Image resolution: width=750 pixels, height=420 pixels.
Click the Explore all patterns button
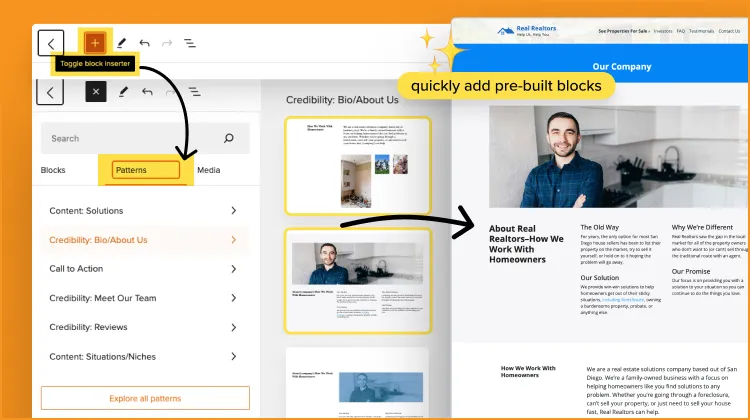pyautogui.click(x=145, y=397)
